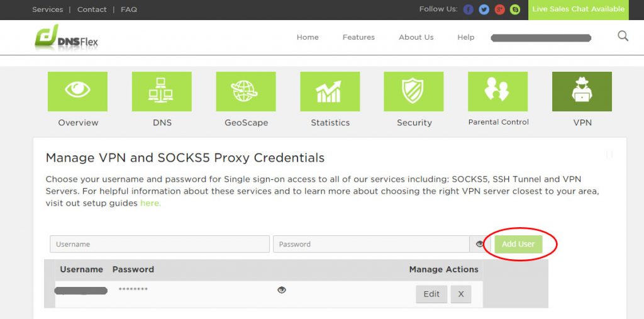Click the Add User button
The height and width of the screenshot is (319, 644).
(518, 244)
